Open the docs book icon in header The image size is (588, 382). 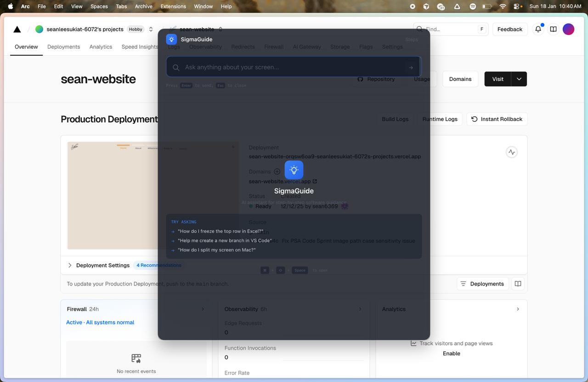[553, 29]
